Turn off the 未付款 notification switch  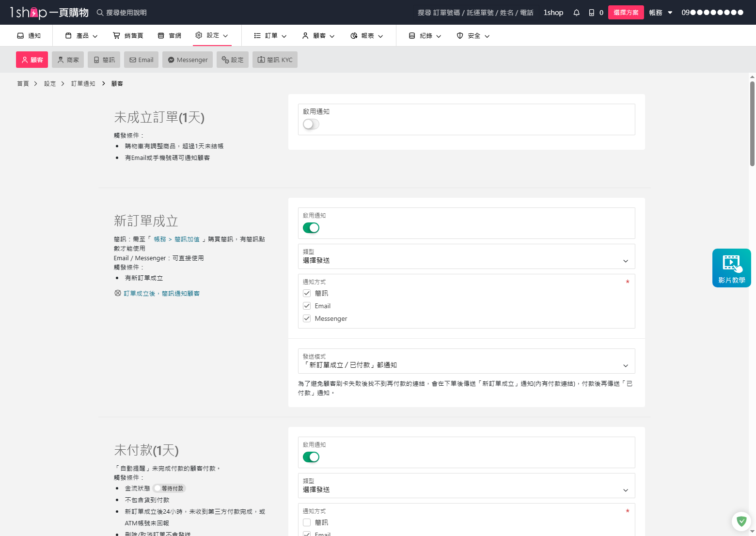(311, 457)
